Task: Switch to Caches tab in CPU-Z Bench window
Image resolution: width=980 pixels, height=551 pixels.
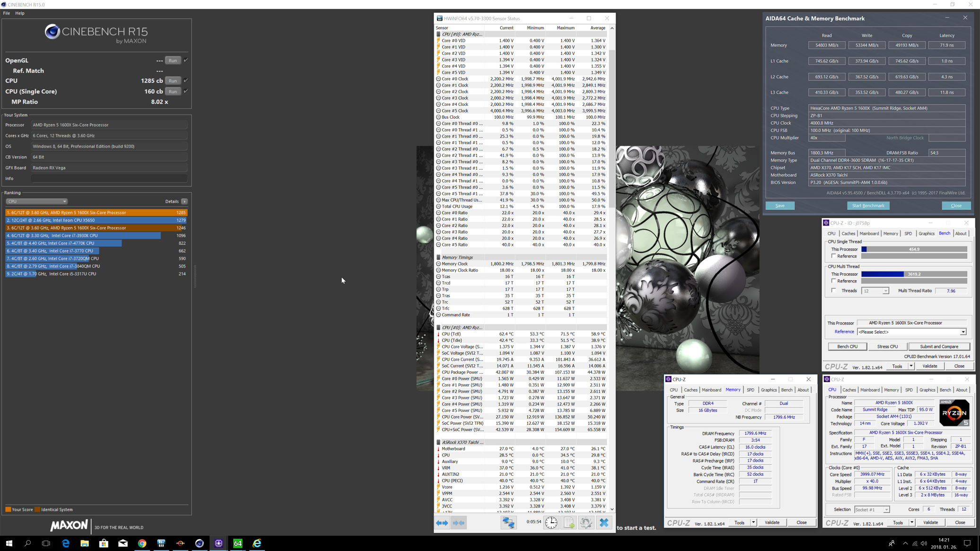Action: (848, 234)
